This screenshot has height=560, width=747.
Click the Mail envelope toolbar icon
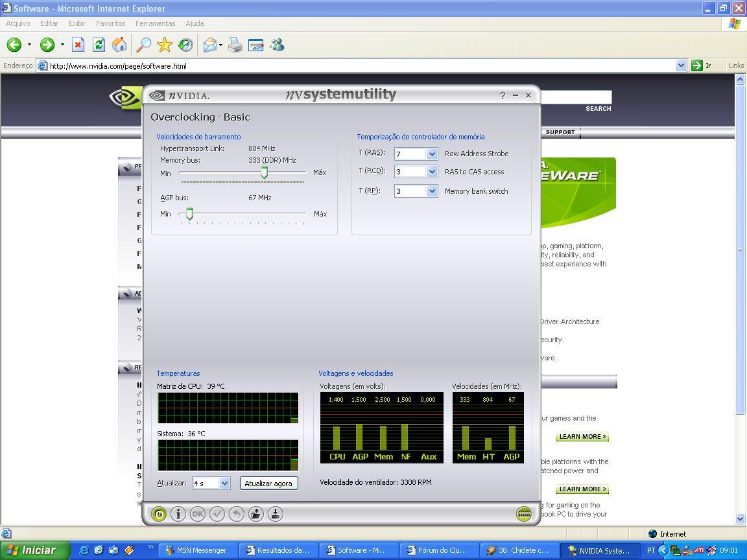(209, 45)
